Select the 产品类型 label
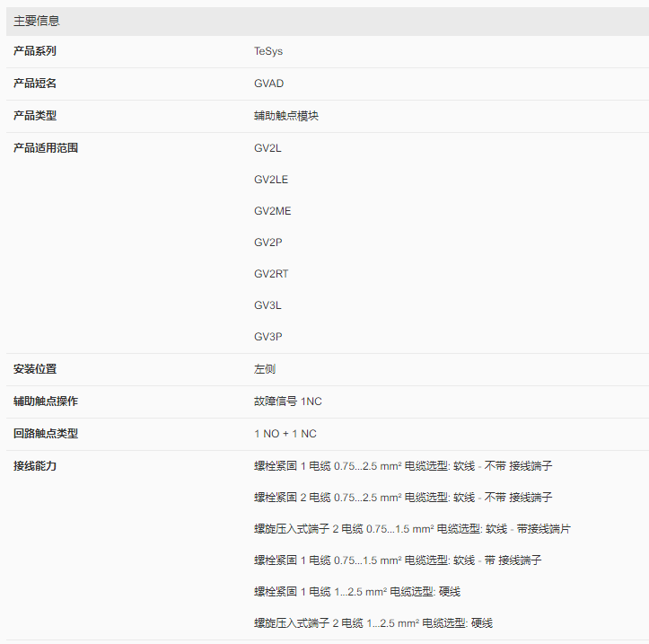Image resolution: width=649 pixels, height=644 pixels. tap(35, 116)
